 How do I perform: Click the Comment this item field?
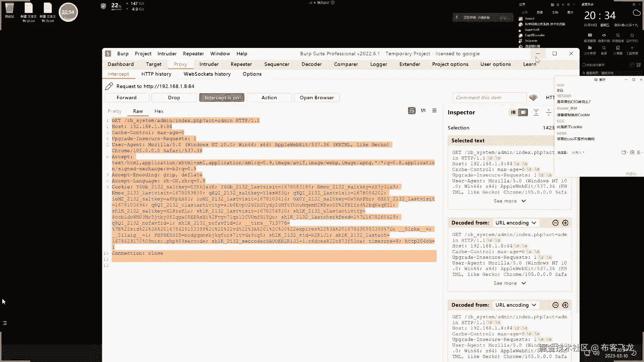[489, 98]
